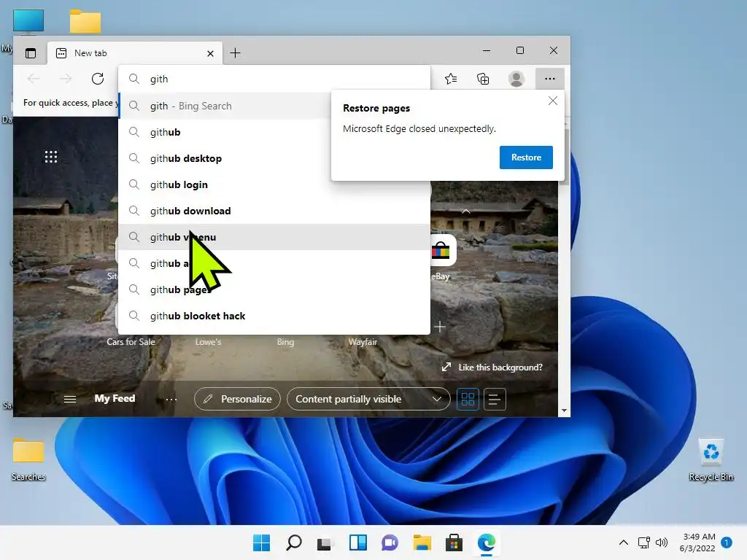Close the New tab tab
The image size is (747, 560).
tap(210, 53)
